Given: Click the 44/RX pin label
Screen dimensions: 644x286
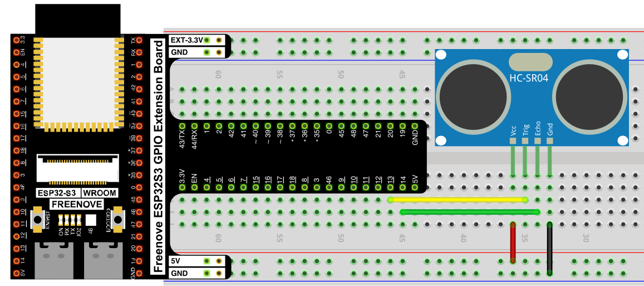Looking at the screenshot, I should click(x=195, y=140).
